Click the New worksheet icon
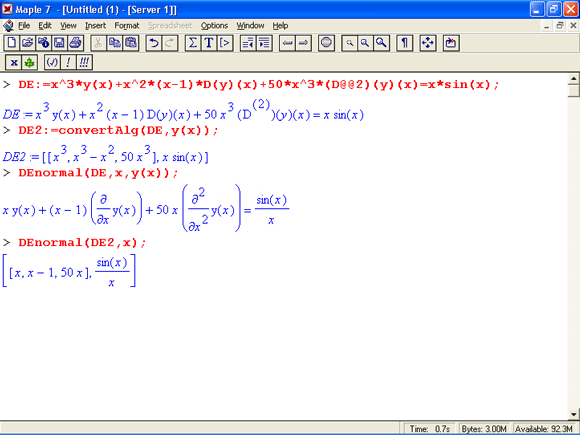The width and height of the screenshot is (580, 435). (x=11, y=43)
